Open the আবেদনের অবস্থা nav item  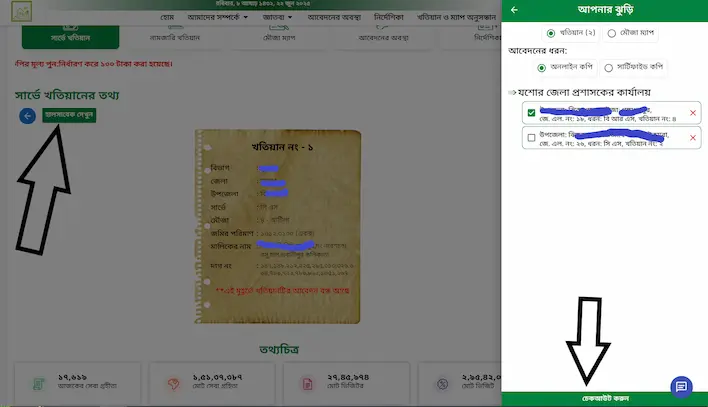(334, 17)
